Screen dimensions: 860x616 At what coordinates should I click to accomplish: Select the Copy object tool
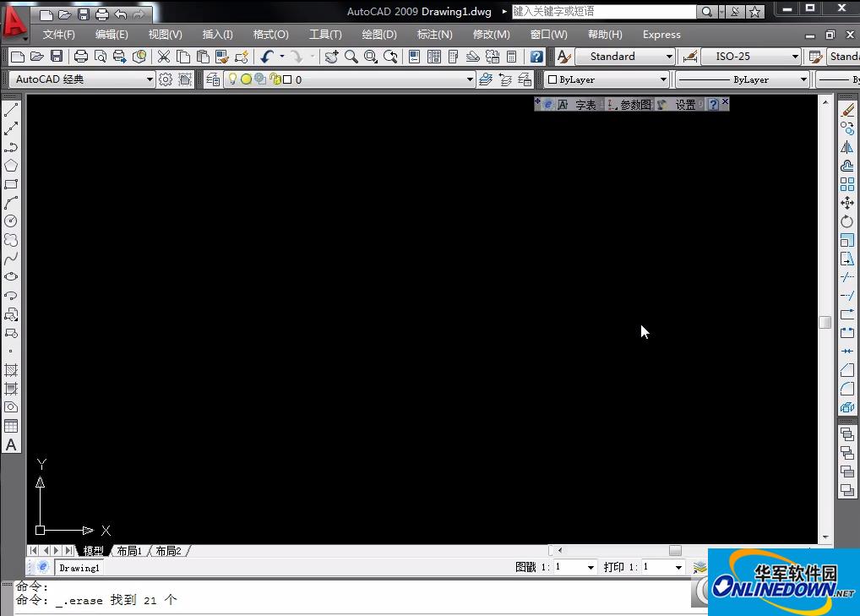point(847,128)
